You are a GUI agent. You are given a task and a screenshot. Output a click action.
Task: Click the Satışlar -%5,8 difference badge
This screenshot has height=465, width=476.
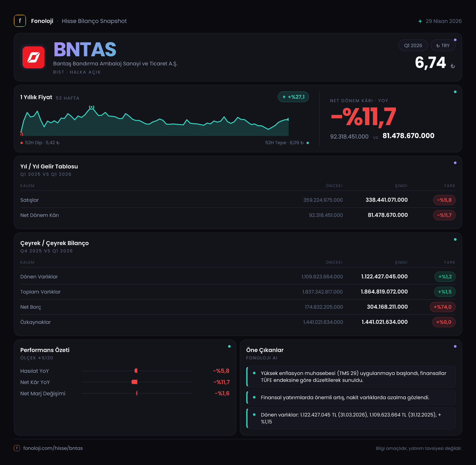(444, 200)
